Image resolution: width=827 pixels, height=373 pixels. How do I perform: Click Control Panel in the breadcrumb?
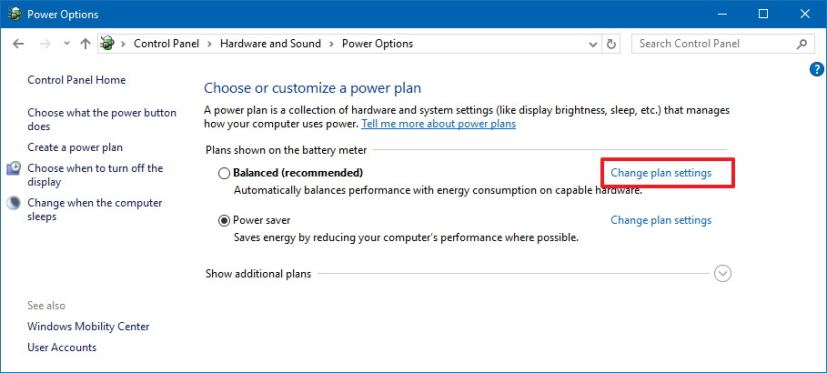(x=167, y=44)
